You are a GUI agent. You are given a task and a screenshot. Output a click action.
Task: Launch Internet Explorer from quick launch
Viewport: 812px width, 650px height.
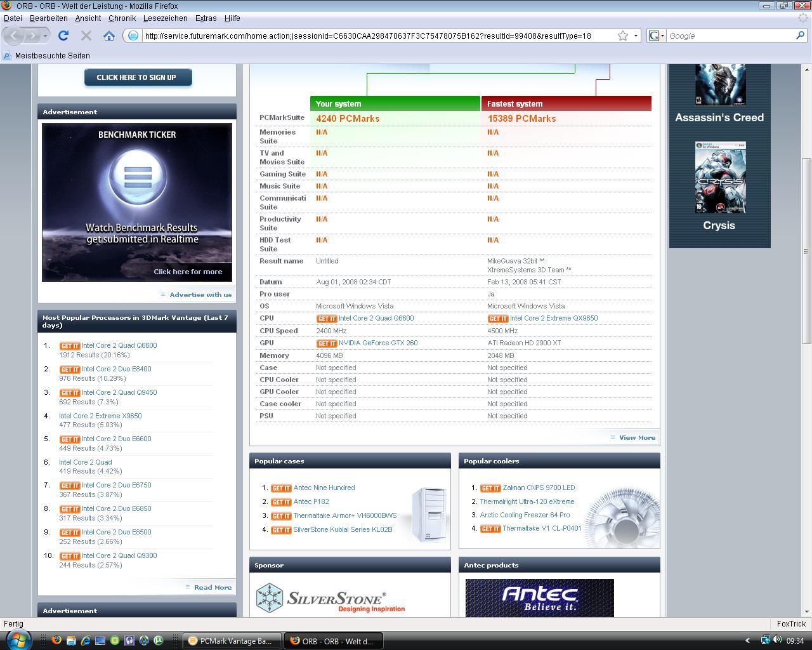(x=86, y=640)
